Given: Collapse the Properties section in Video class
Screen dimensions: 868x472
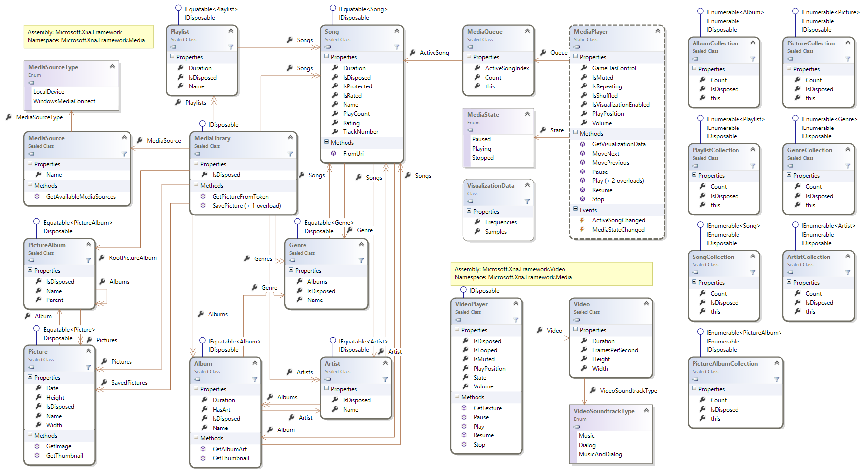Looking at the screenshot, I should 576,330.
